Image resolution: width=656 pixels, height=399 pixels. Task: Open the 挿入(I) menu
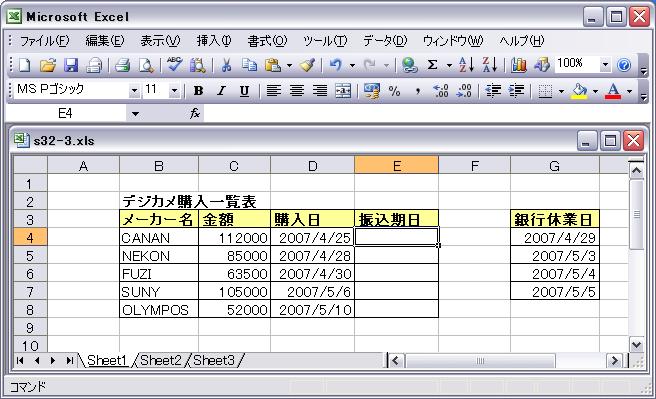(214, 41)
